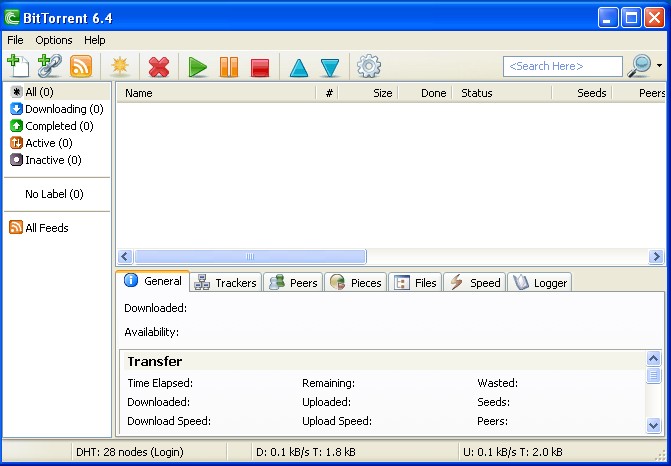Screen dimensions: 671x466
Task: Maximize the BitTorrent window
Action: point(631,18)
